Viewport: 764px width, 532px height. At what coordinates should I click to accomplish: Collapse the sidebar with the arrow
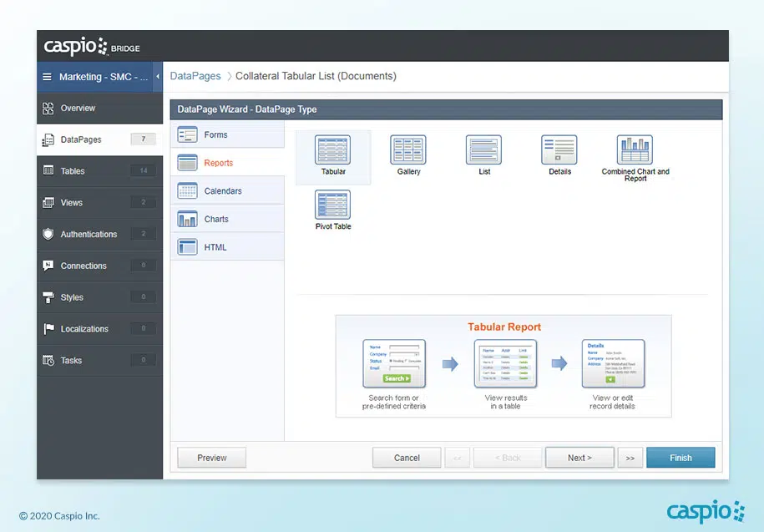point(157,77)
